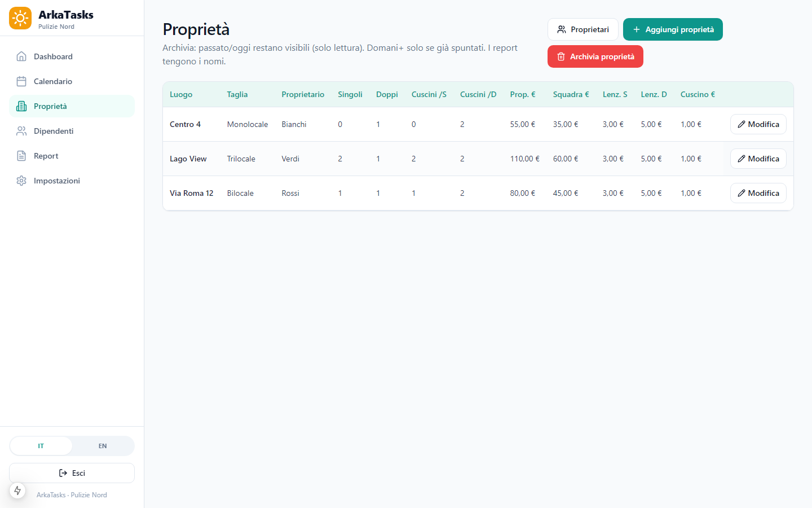Open Report via the document icon
The height and width of the screenshot is (508, 812).
point(21,156)
